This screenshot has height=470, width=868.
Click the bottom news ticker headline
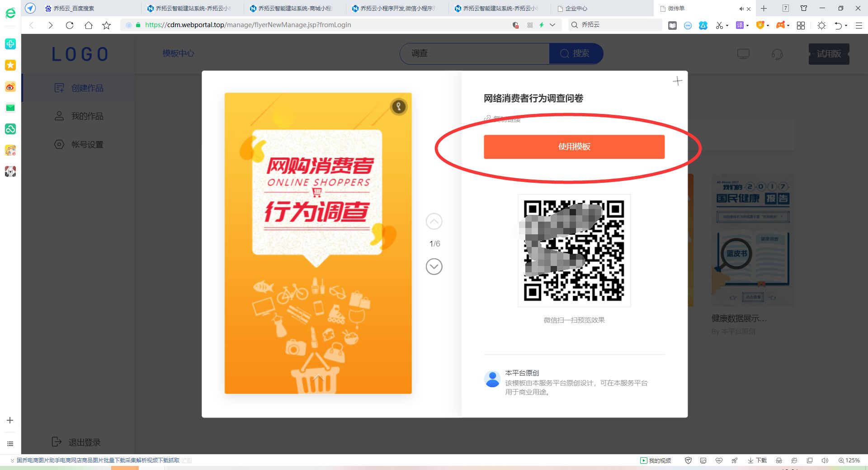(x=98, y=461)
